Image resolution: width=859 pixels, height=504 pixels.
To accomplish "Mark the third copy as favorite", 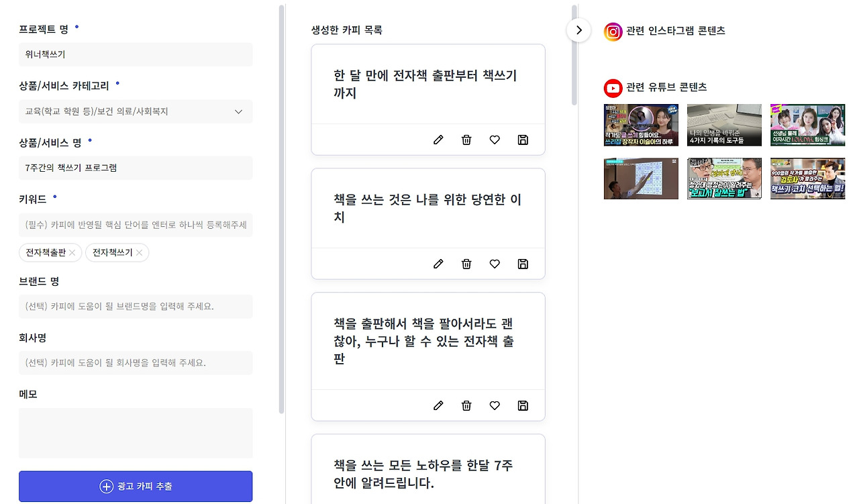I will pos(495,405).
